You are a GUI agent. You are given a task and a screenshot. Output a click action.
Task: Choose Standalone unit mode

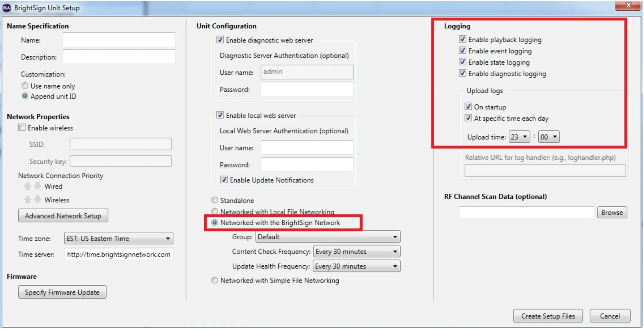(x=215, y=200)
